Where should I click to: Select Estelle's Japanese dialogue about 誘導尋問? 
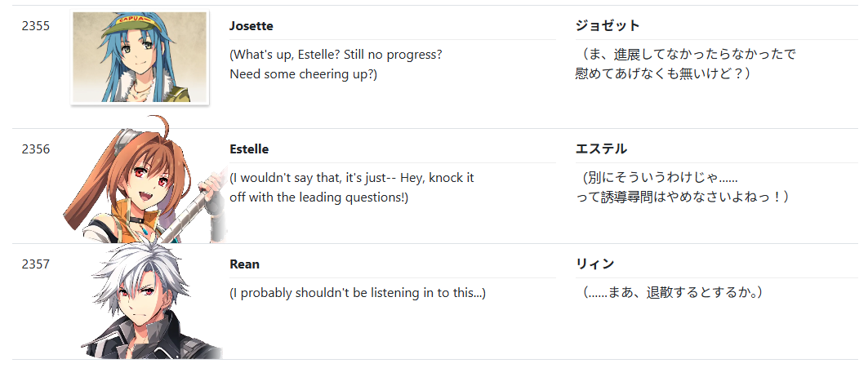coord(683,187)
